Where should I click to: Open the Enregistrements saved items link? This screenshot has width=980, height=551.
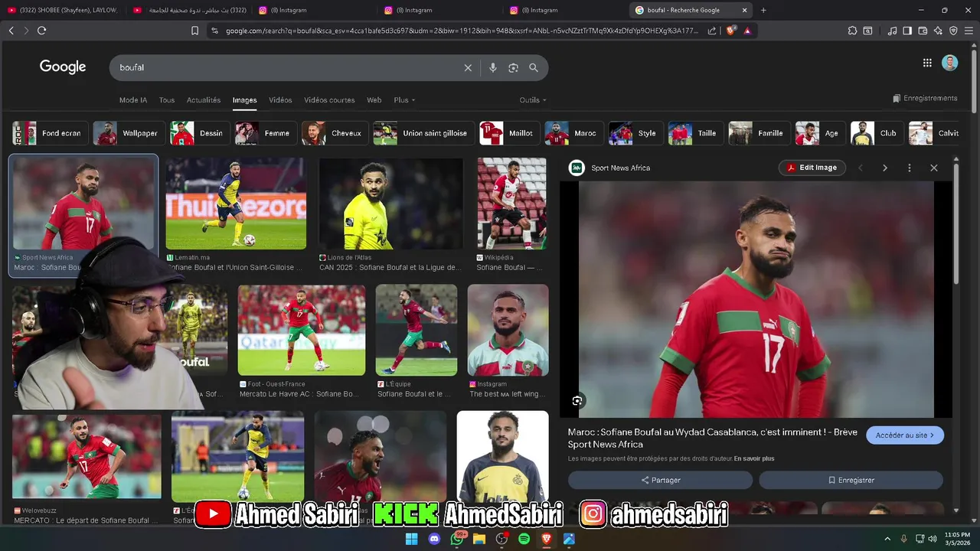(925, 99)
